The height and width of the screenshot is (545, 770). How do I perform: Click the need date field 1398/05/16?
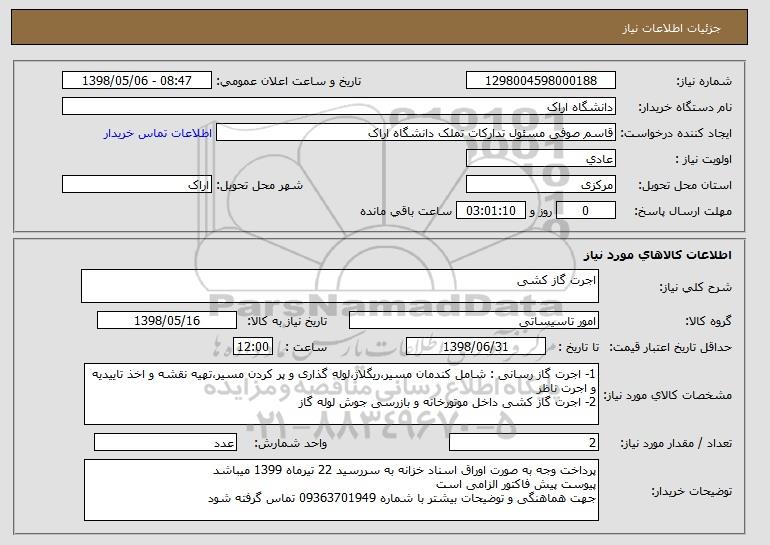click(x=167, y=321)
